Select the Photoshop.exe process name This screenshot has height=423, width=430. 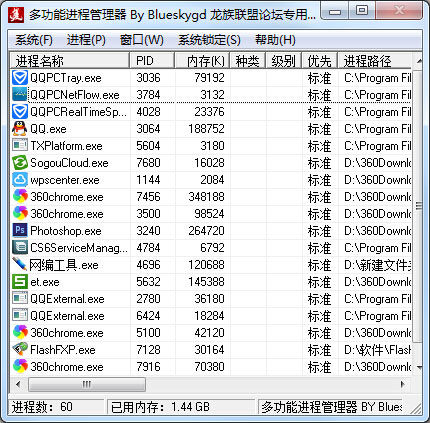66,231
